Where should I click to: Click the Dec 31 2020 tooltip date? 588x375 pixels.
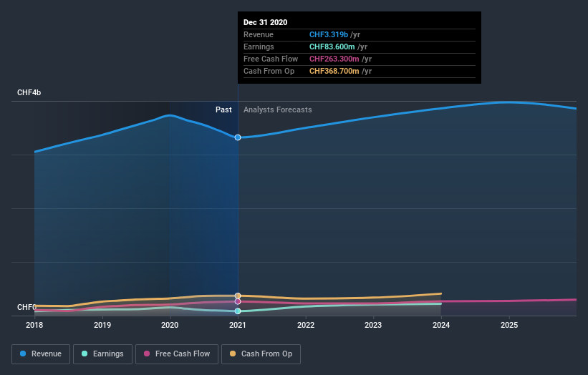coord(266,22)
